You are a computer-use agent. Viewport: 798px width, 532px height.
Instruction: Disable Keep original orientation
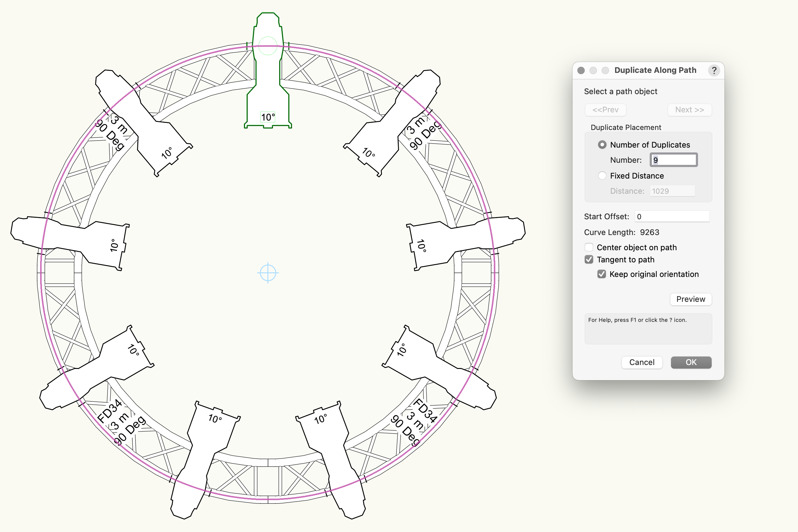click(x=601, y=274)
